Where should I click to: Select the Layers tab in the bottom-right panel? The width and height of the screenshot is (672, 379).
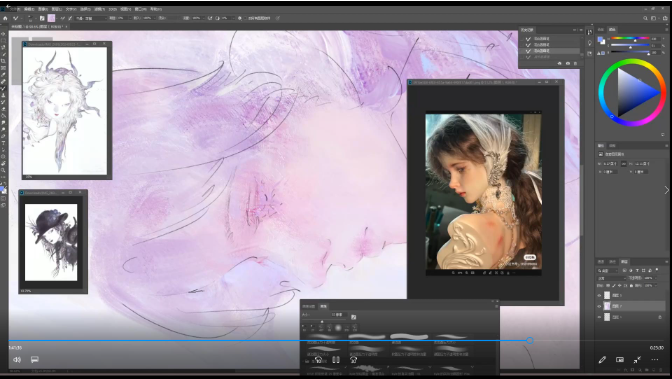point(624,262)
